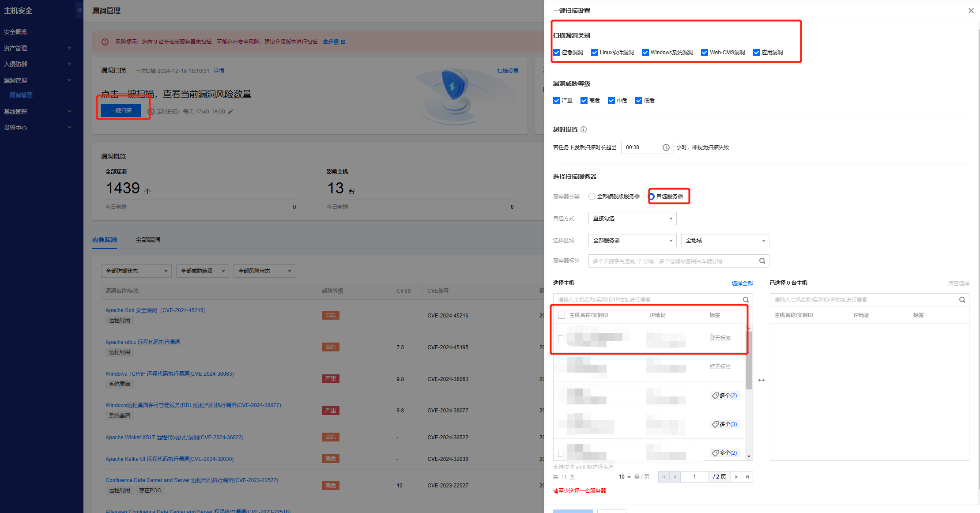Click the info icon beside 超时设置

pos(584,129)
